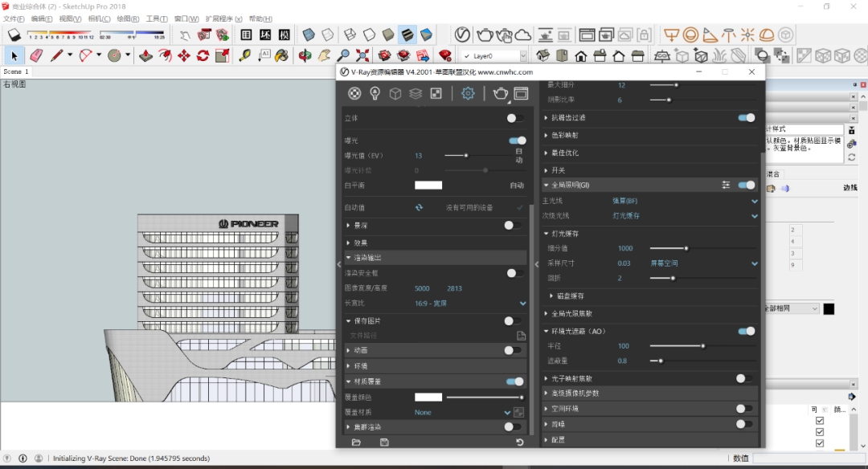Disable 材质覆盖 material override switch
Viewport: 868px width, 469px height.
click(x=515, y=381)
